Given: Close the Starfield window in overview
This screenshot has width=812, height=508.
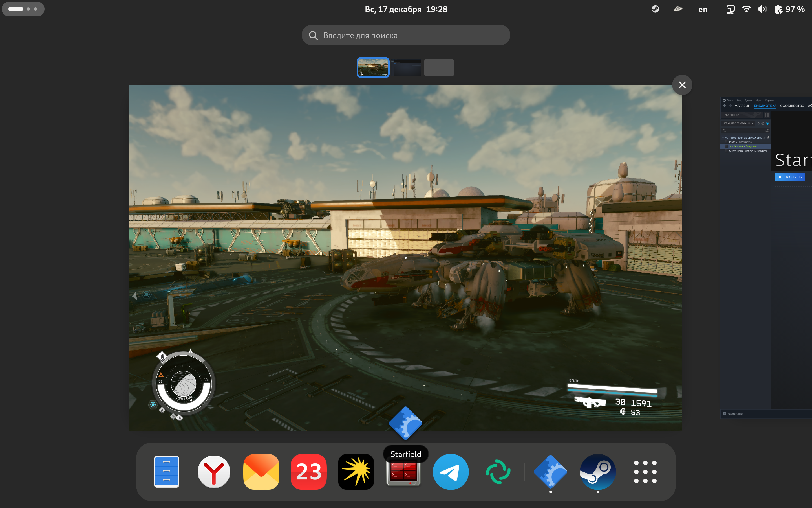Looking at the screenshot, I should 682,85.
